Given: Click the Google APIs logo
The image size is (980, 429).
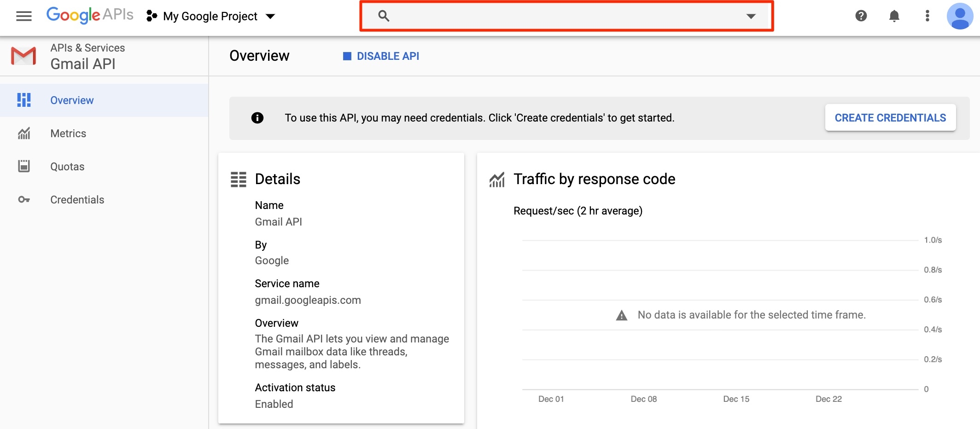Looking at the screenshot, I should click(x=90, y=15).
